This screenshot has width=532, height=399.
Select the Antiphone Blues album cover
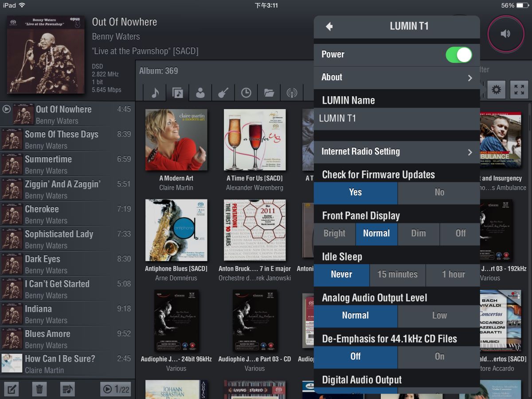(176, 230)
